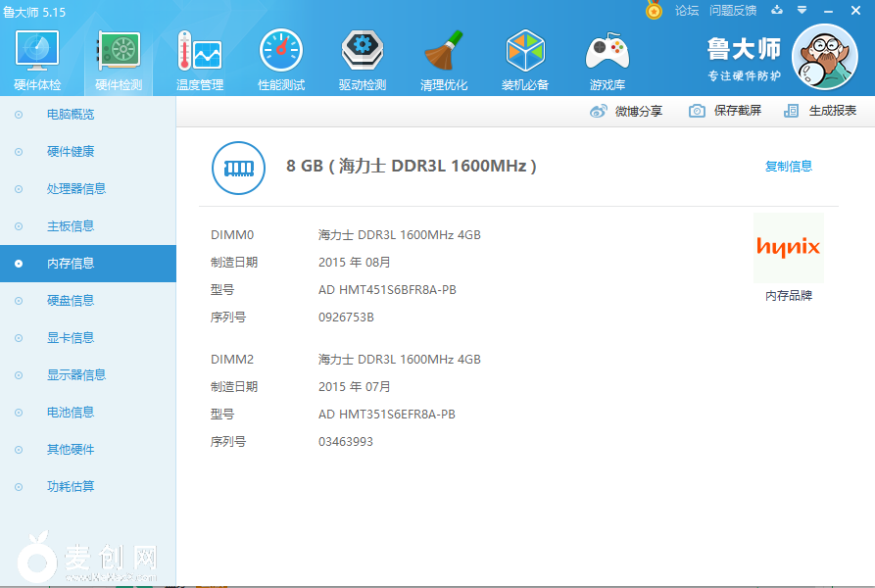Open the 温度管理 temperature management icon
Image resolution: width=875 pixels, height=588 pixels.
tap(200, 59)
